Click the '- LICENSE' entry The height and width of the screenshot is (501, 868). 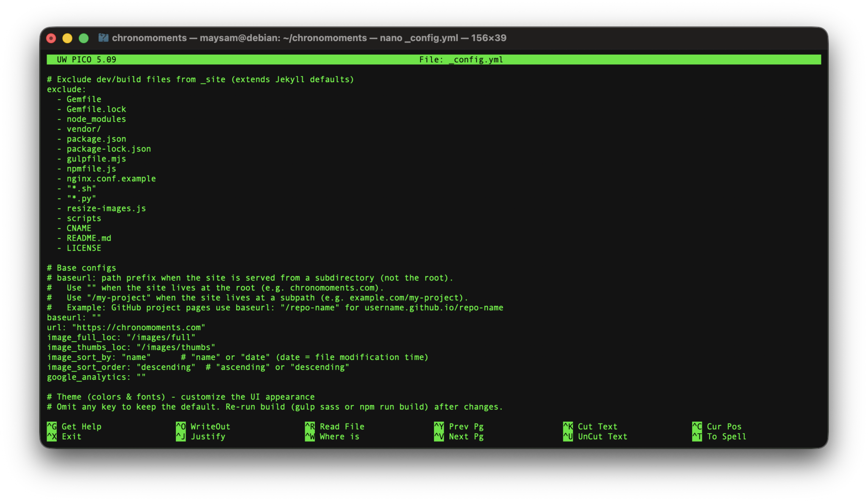[79, 248]
